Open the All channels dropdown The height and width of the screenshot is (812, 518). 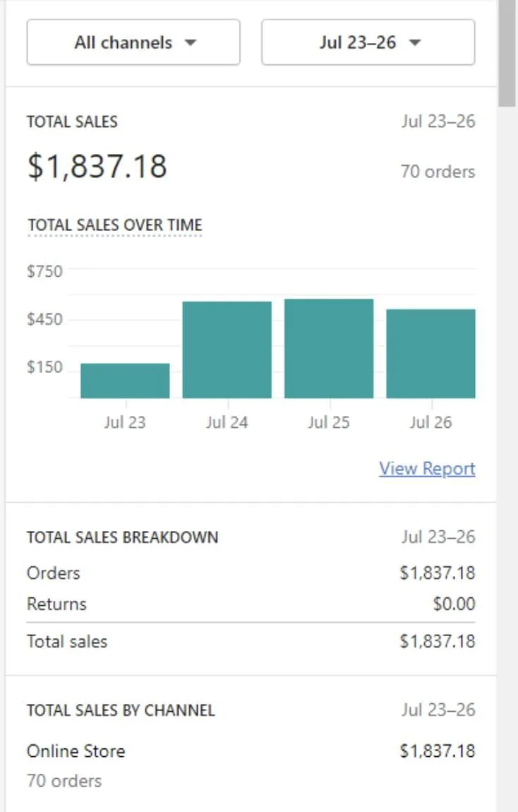[x=133, y=42]
